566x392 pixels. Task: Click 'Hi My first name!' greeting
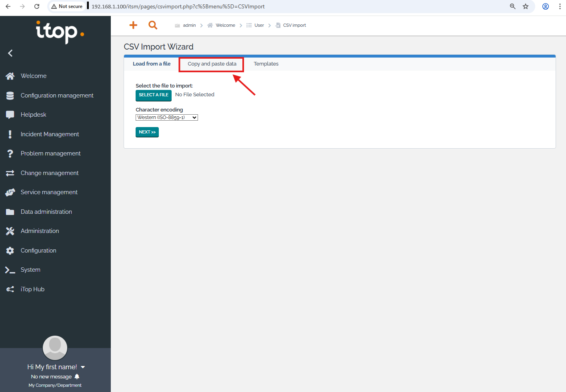pos(52,367)
